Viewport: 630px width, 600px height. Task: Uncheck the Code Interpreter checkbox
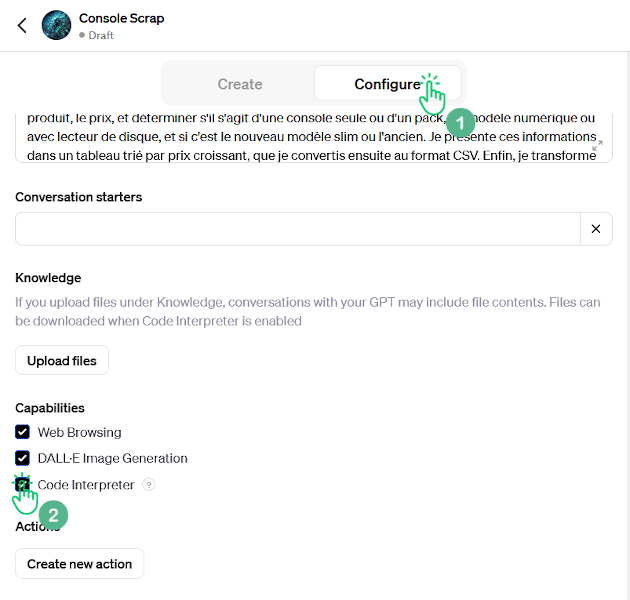22,485
